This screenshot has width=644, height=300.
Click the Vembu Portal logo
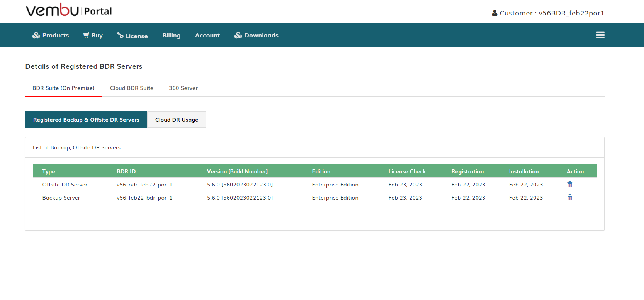point(69,10)
